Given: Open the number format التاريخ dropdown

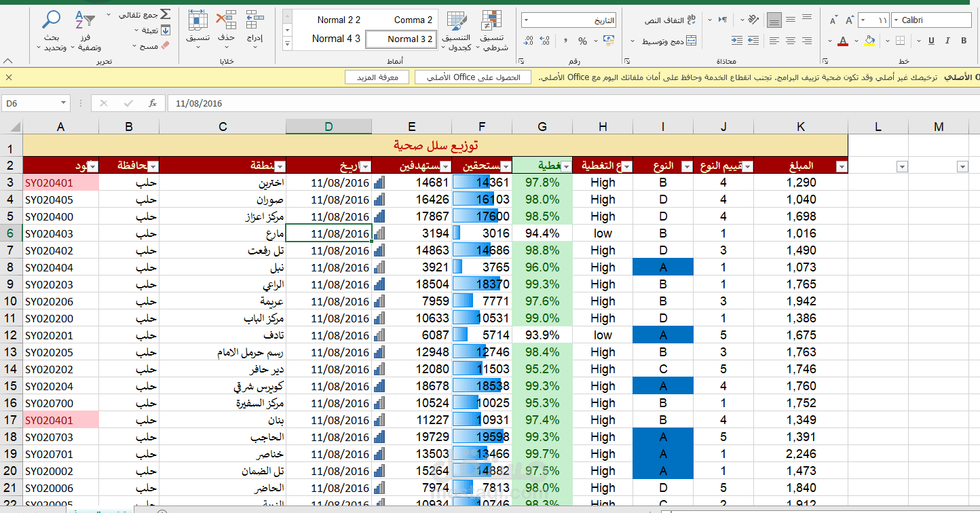Looking at the screenshot, I should pos(527,20).
